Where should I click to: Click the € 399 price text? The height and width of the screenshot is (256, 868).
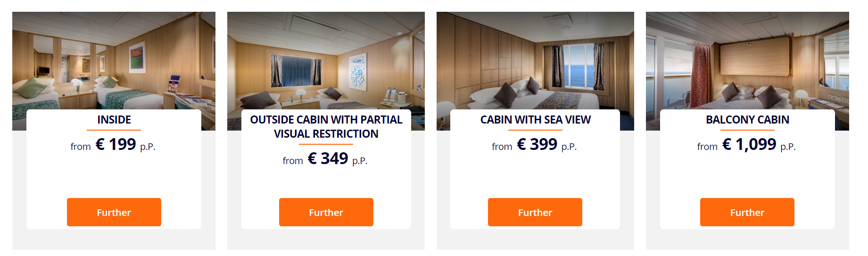pyautogui.click(x=537, y=144)
